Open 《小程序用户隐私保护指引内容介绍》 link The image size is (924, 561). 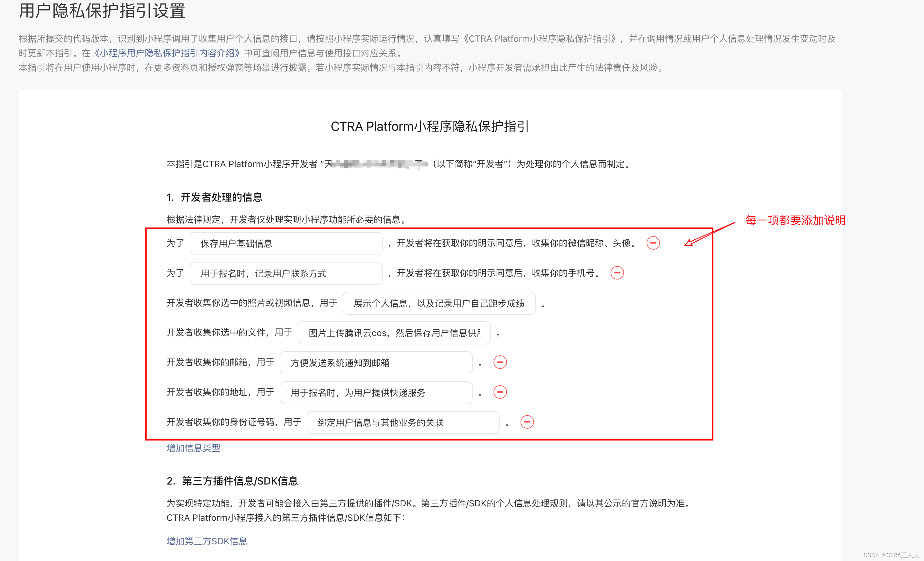point(167,53)
